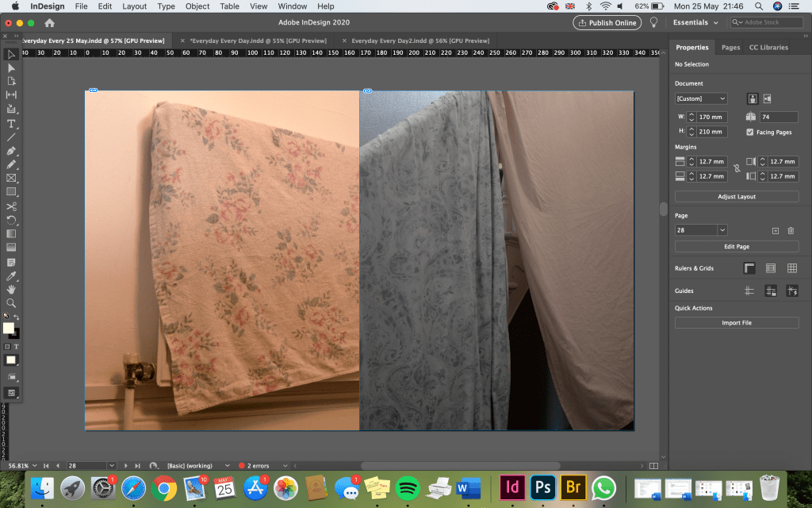Pick the Scissors tool
The height and width of the screenshot is (508, 812).
11,206
